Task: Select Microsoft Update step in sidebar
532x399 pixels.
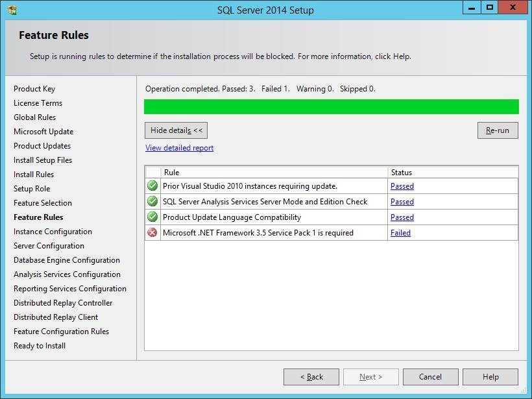Action: pyautogui.click(x=43, y=132)
